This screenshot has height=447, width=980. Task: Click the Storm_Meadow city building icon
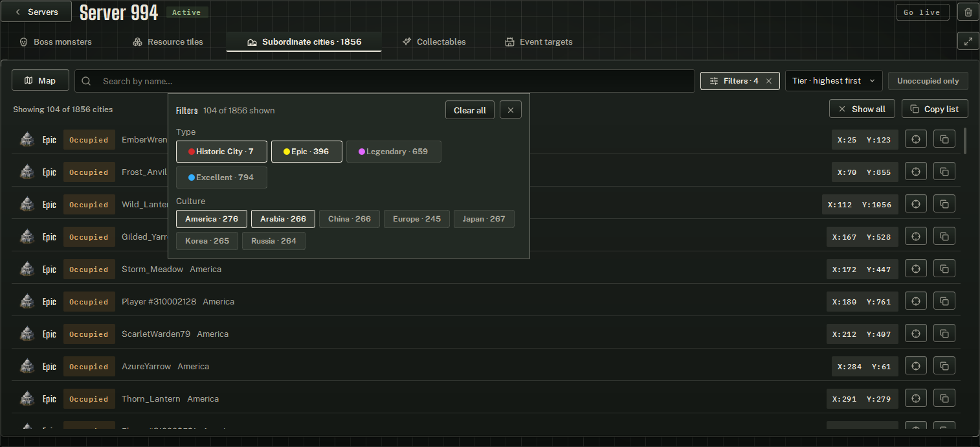pos(27,269)
